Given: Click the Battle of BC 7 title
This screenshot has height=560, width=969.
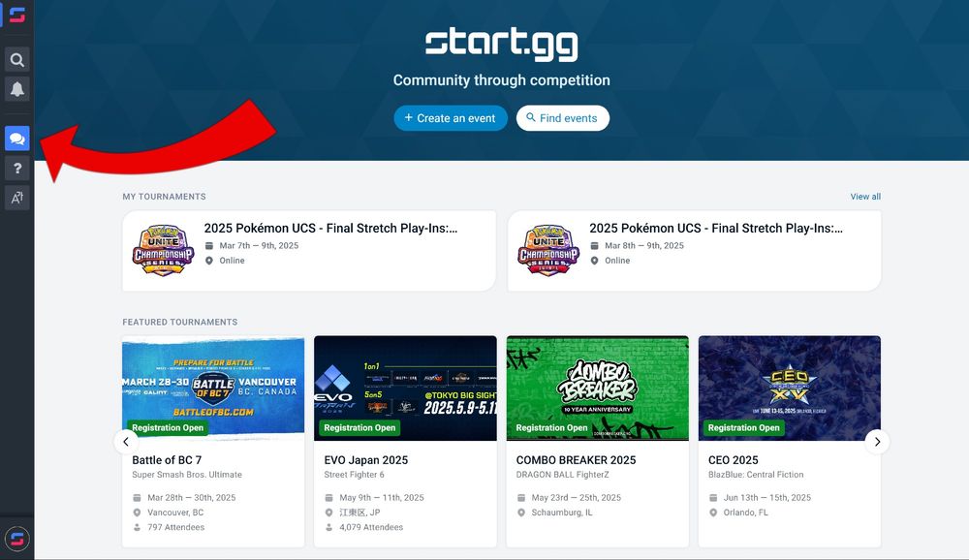Looking at the screenshot, I should coord(167,460).
